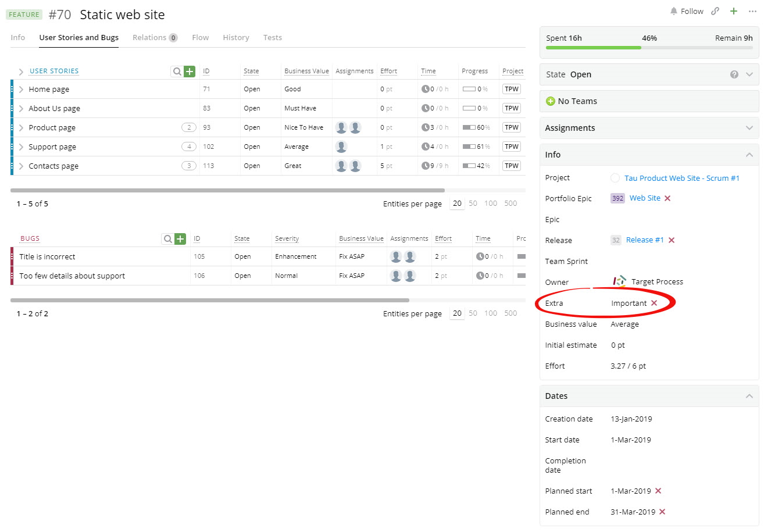Open the Relations tab

pos(155,37)
